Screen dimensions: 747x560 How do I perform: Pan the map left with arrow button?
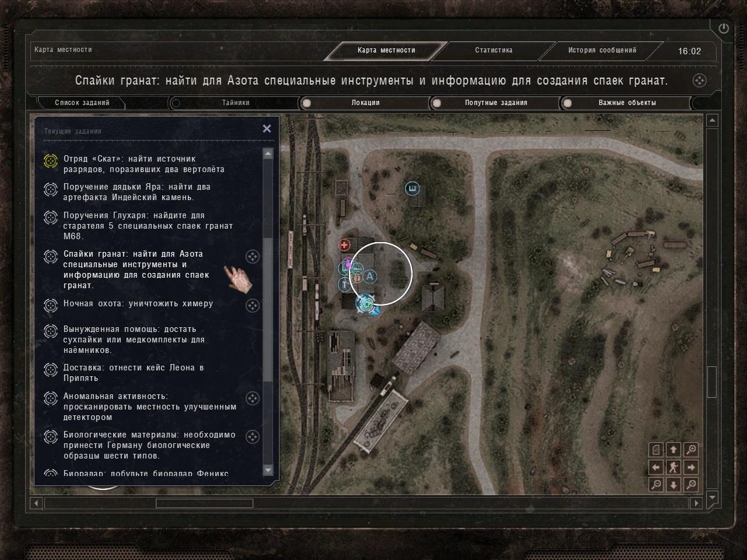656,467
